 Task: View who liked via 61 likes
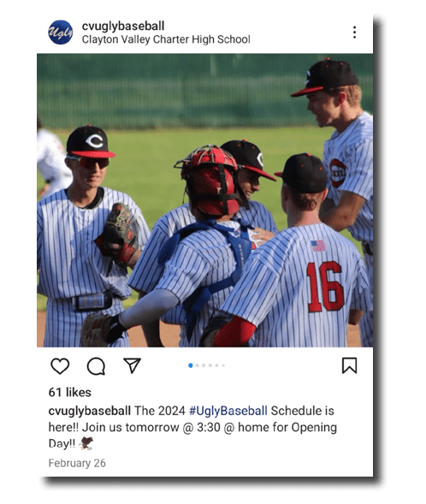pos(69,393)
